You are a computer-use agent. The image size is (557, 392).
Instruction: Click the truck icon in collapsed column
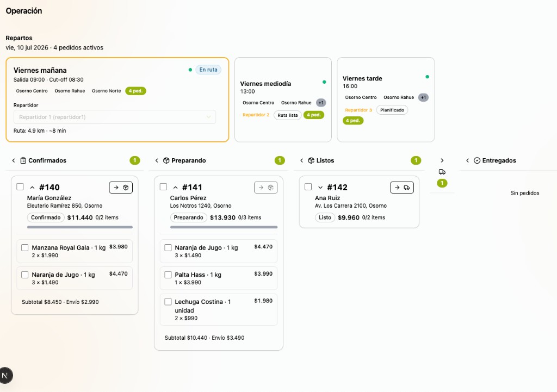click(442, 172)
